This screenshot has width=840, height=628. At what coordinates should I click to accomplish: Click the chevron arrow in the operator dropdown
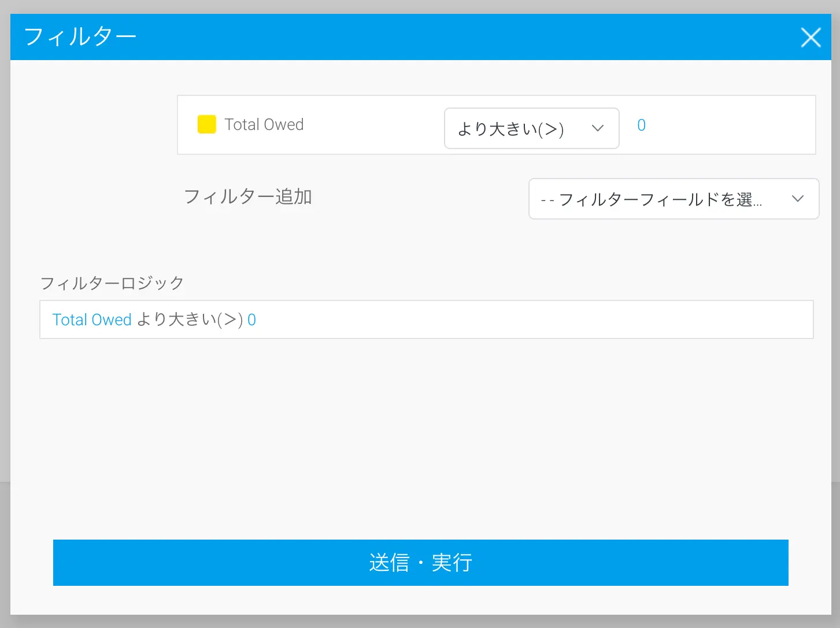[598, 128]
